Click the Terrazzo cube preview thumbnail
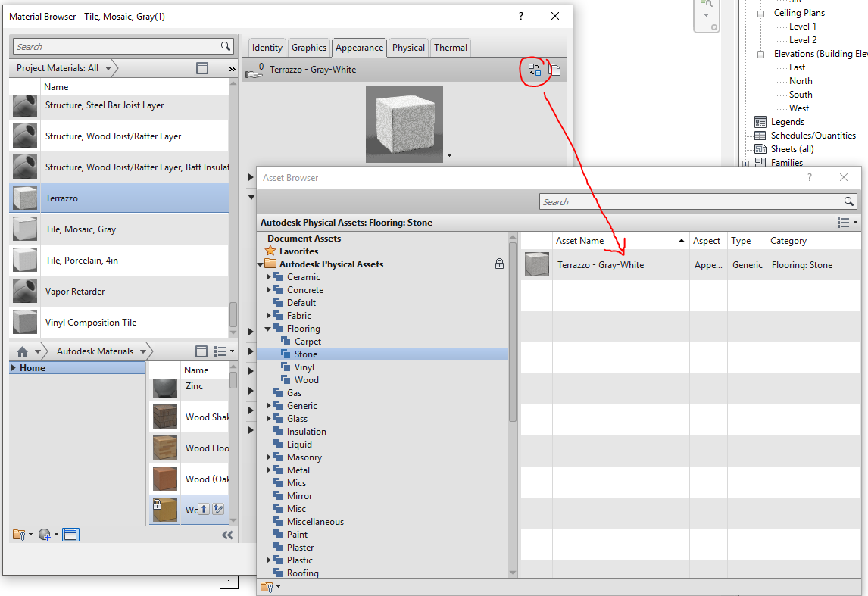 (x=404, y=124)
